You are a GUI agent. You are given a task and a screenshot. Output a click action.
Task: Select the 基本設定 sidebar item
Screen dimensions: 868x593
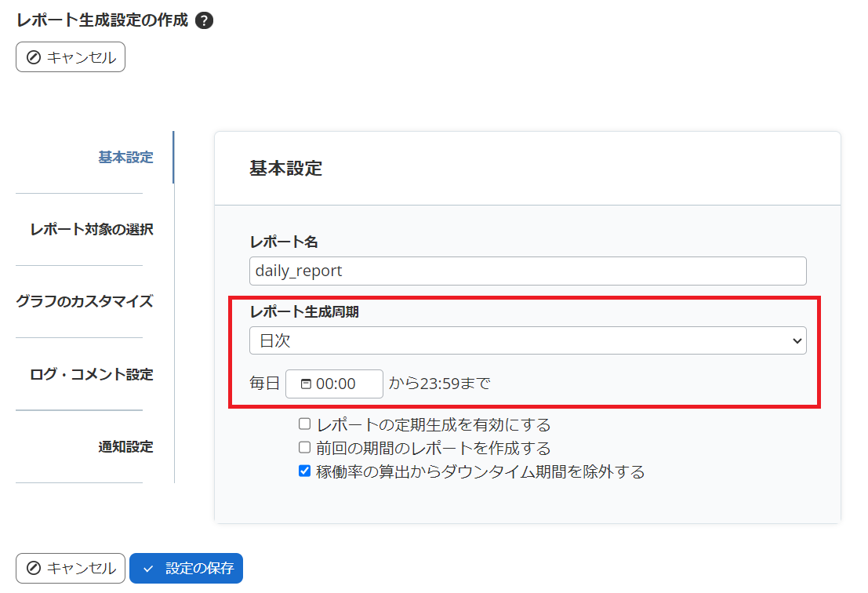coord(125,157)
